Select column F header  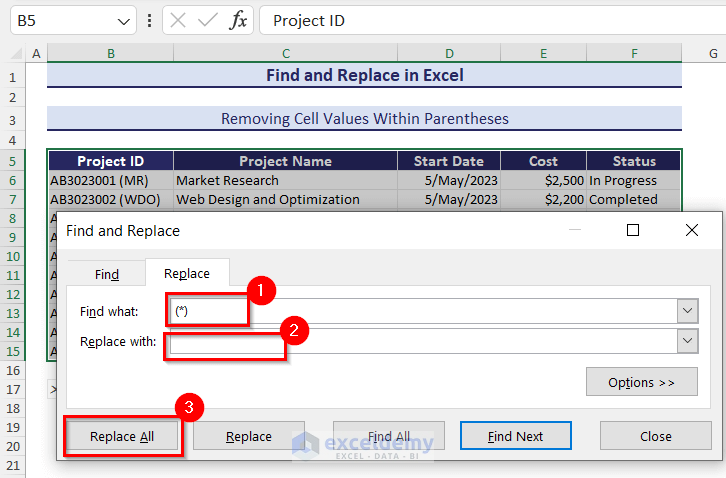pos(634,53)
